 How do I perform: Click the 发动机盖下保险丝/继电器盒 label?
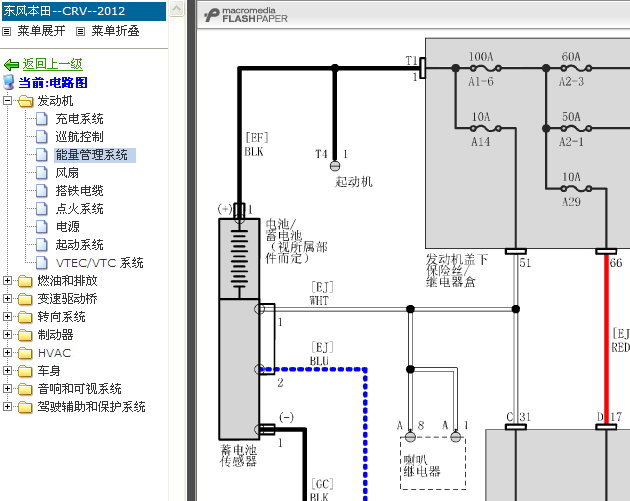(457, 271)
